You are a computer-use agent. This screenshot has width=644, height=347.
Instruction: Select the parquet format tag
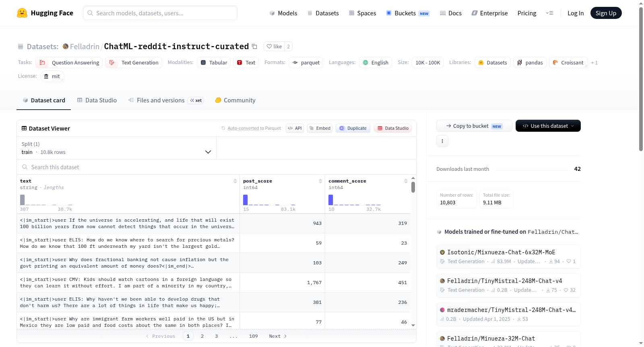click(306, 62)
